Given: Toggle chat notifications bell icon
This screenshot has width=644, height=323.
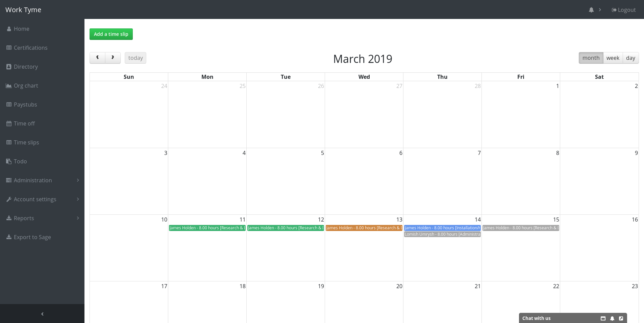Looking at the screenshot, I should pyautogui.click(x=612, y=318).
